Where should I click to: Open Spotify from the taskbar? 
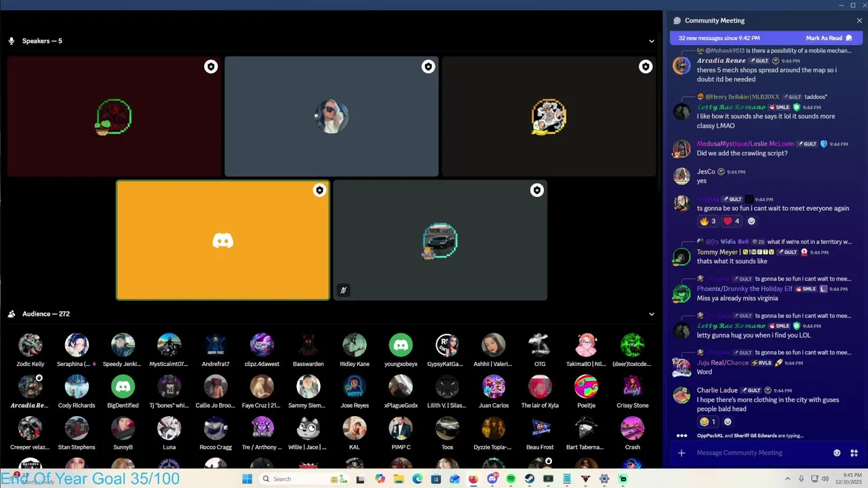pos(511,479)
